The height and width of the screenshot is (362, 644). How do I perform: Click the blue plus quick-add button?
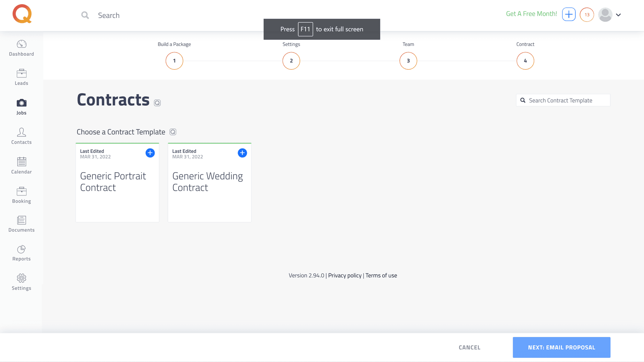click(x=569, y=15)
